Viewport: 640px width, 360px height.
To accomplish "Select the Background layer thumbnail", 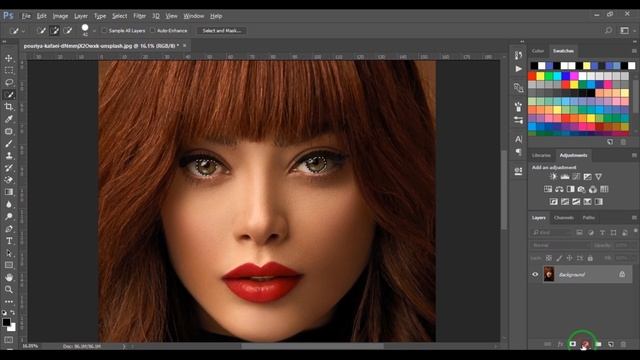I will click(549, 274).
